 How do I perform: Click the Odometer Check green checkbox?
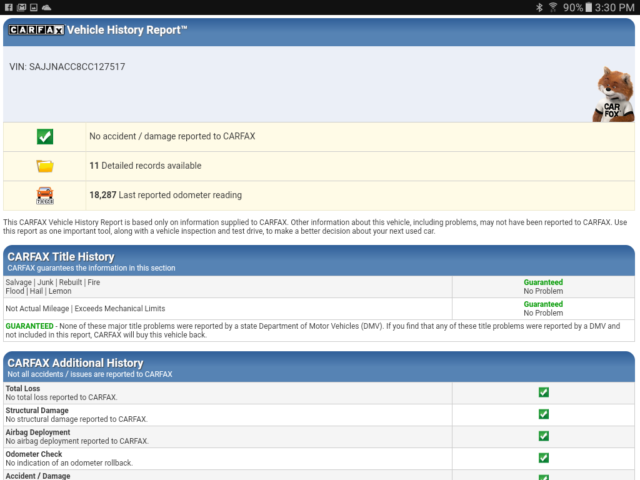[544, 458]
